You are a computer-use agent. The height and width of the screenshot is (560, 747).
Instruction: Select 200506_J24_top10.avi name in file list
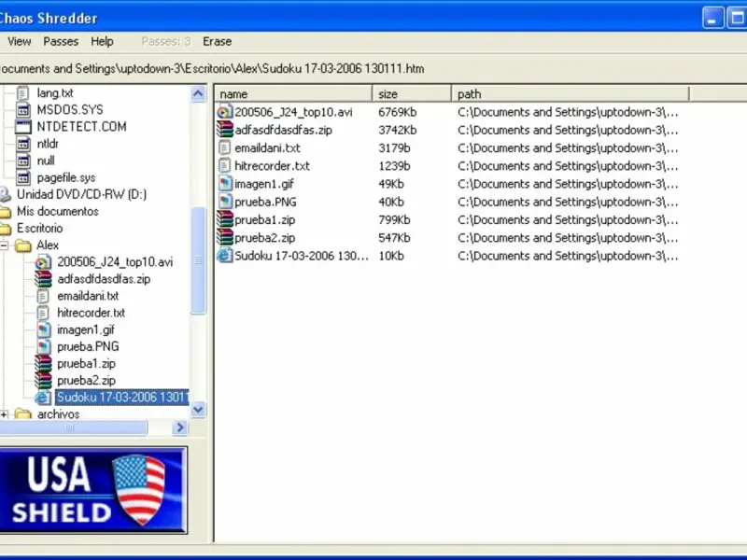pyautogui.click(x=293, y=112)
